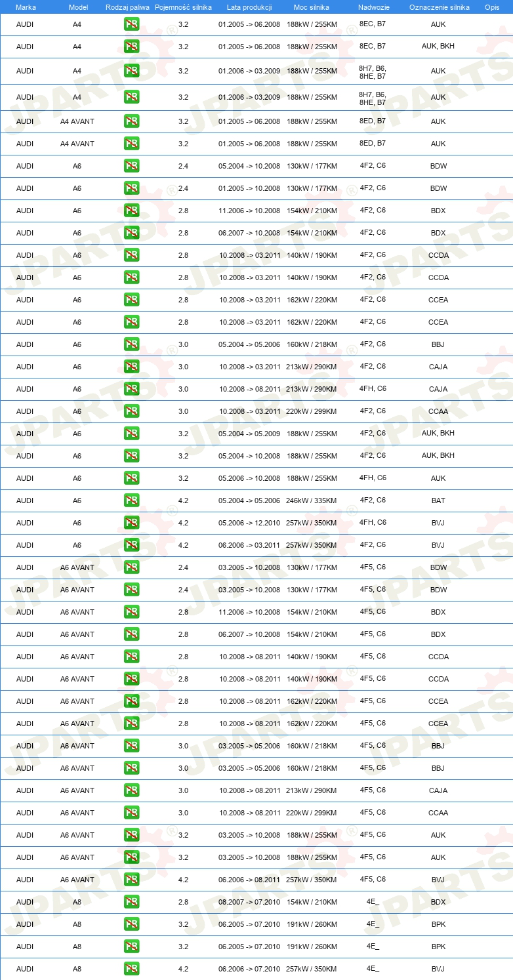Select the '05.2006 -> 12.2010' production years cell
The image size is (513, 980).
[249, 523]
